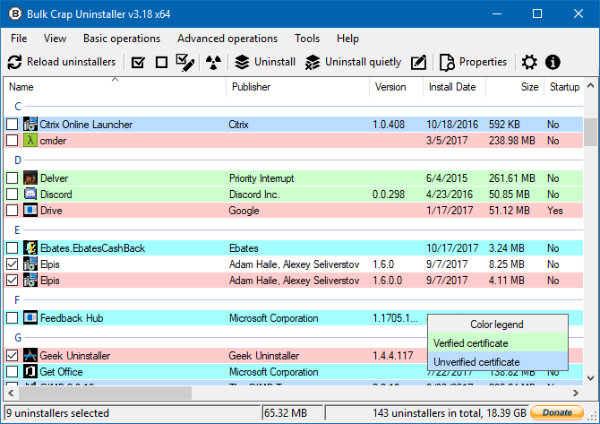Open settings via the gear icon

[x=529, y=62]
